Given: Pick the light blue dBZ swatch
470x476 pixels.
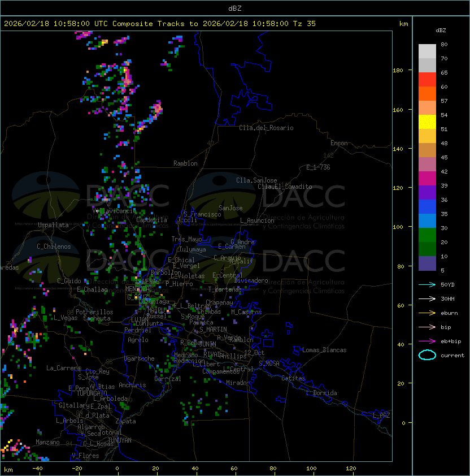Looking at the screenshot, I should pyautogui.click(x=427, y=220).
